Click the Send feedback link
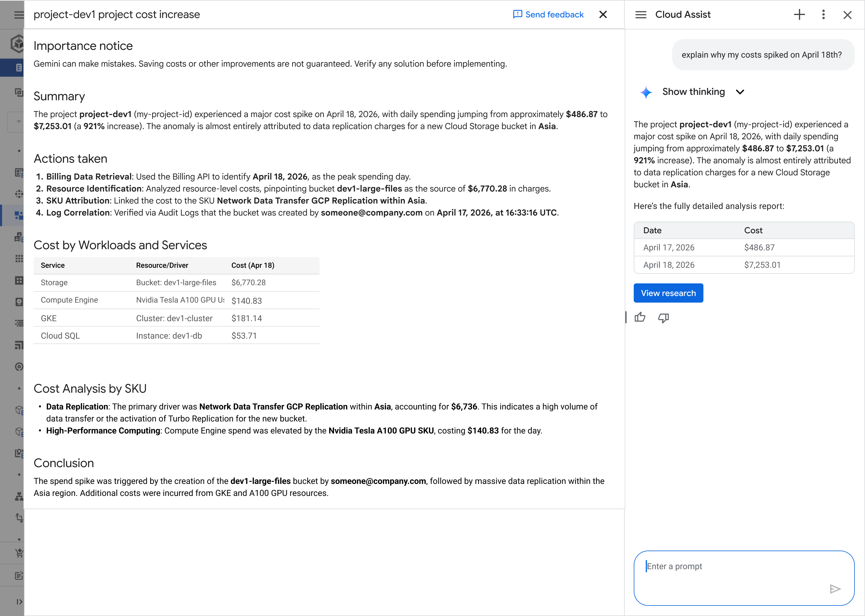The width and height of the screenshot is (865, 616). (548, 14)
